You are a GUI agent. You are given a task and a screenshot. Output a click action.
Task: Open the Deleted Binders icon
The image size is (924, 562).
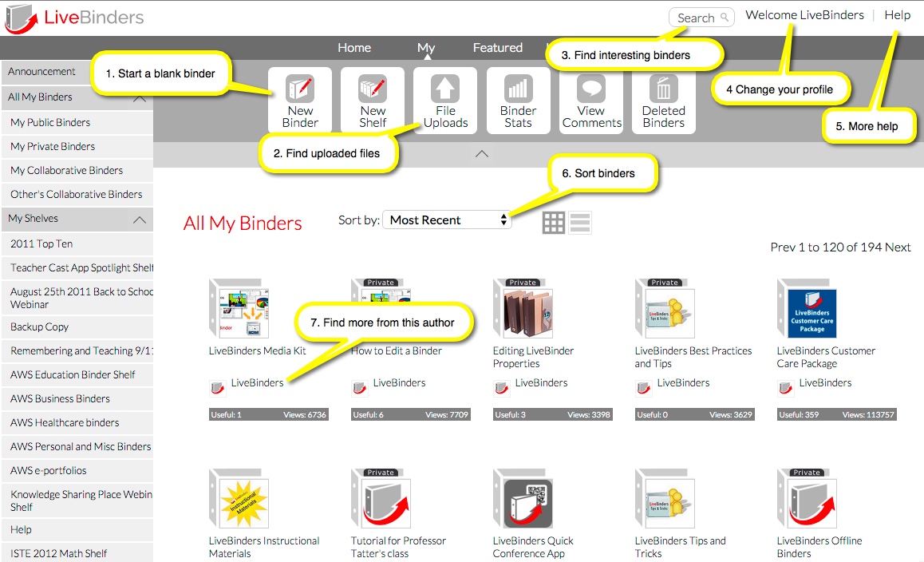point(664,89)
